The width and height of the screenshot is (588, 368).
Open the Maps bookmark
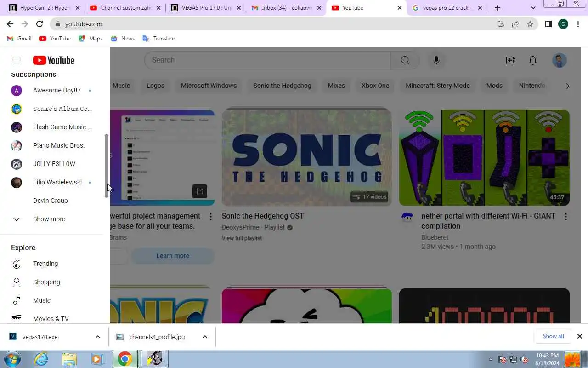90,39
